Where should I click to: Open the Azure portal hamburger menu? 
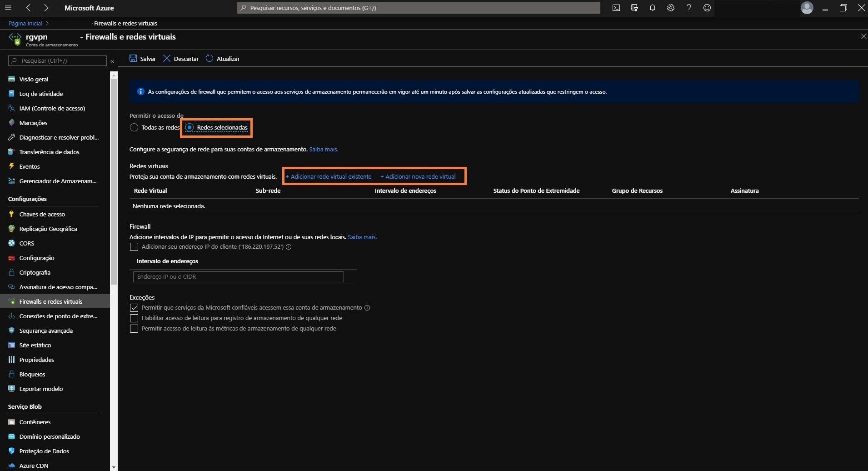coord(8,8)
